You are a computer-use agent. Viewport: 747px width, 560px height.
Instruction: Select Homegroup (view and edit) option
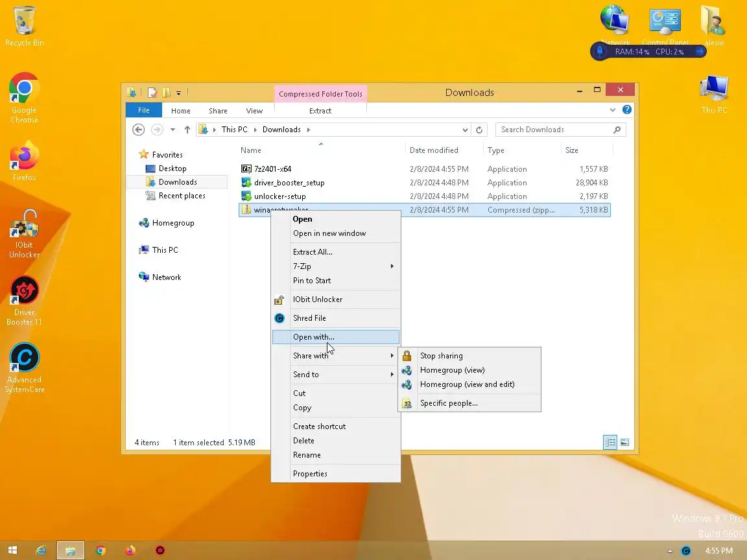tap(469, 384)
